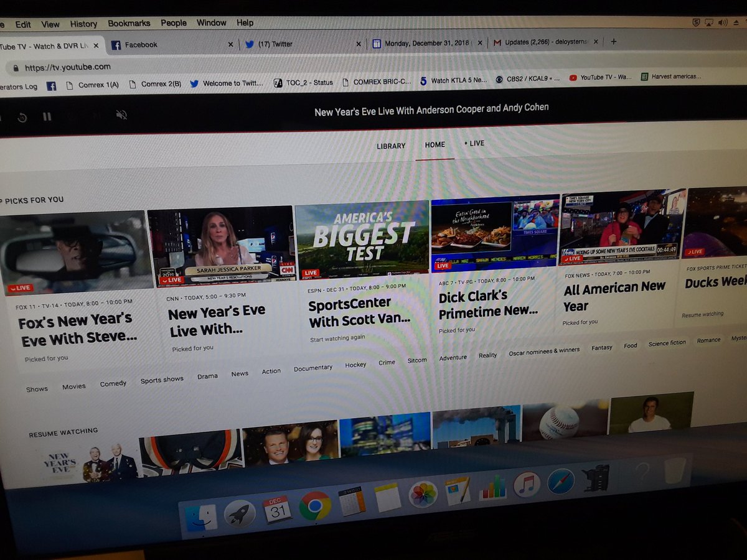Open the Harvest americas bookmark

[670, 77]
